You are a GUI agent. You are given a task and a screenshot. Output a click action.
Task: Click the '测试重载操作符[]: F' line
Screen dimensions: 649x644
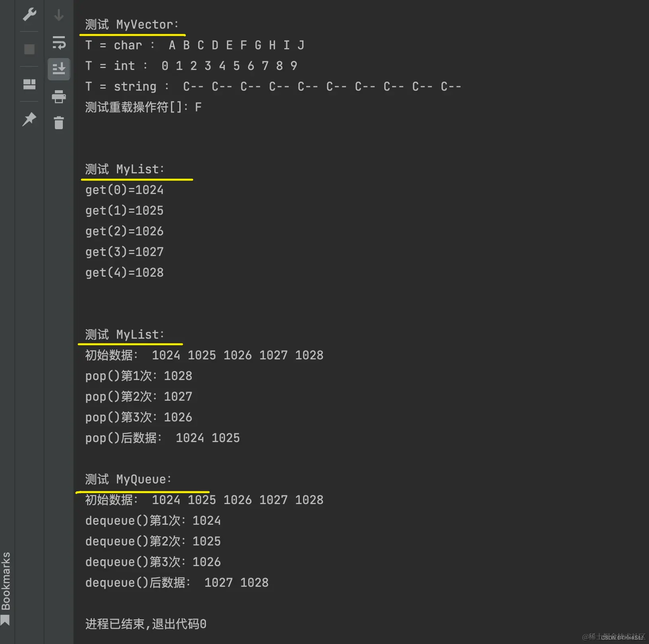click(144, 107)
